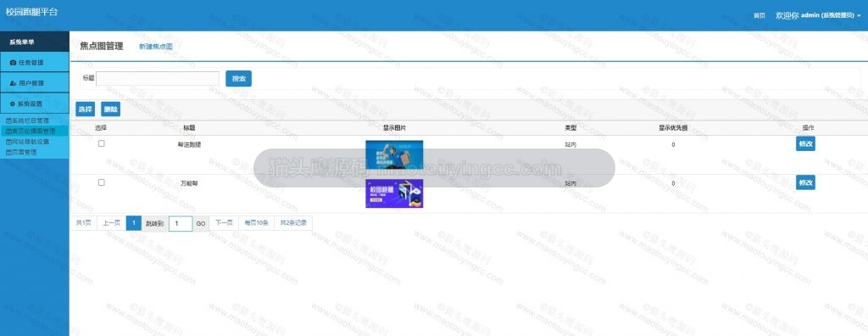The width and height of the screenshot is (868, 336).
Task: Click the 搜索 button
Action: coord(238,79)
